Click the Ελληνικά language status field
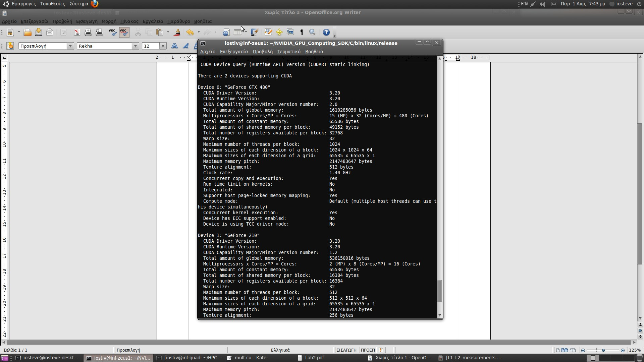This screenshot has width=644, height=362. point(280,350)
